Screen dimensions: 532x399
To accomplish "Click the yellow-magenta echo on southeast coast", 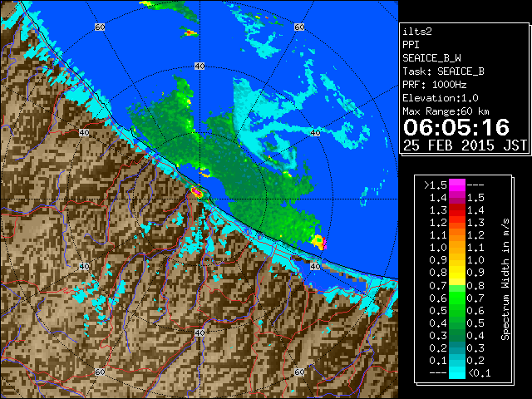I will point(319,242).
